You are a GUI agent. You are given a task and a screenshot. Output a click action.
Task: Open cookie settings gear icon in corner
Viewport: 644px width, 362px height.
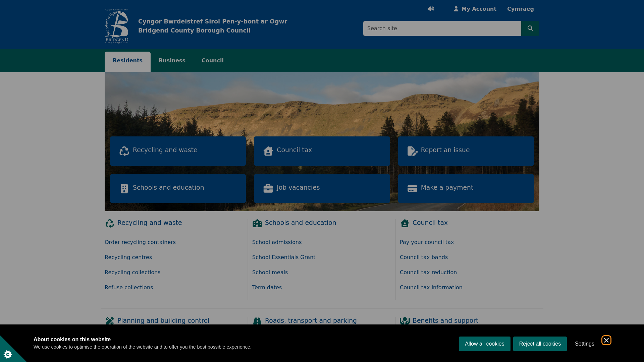(8, 354)
